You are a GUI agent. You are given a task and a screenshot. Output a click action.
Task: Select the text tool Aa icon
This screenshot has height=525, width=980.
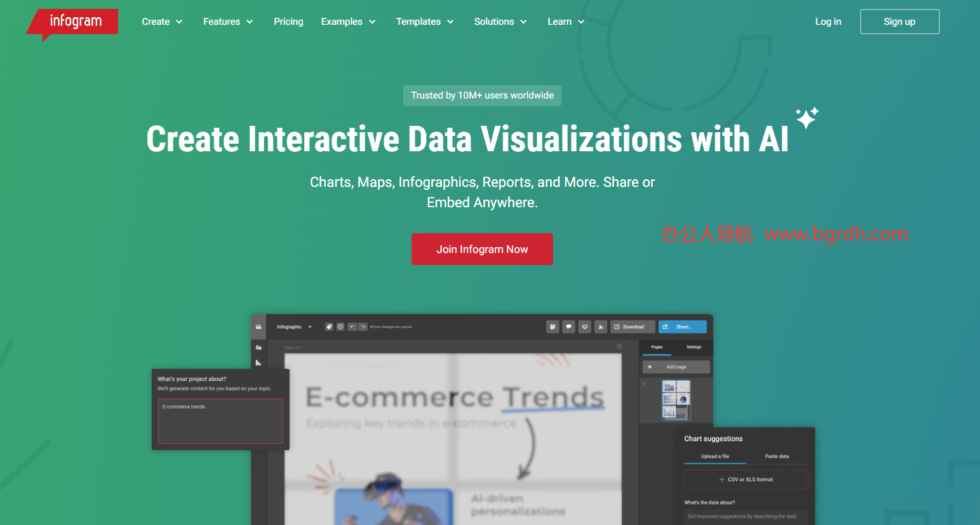[x=258, y=348]
